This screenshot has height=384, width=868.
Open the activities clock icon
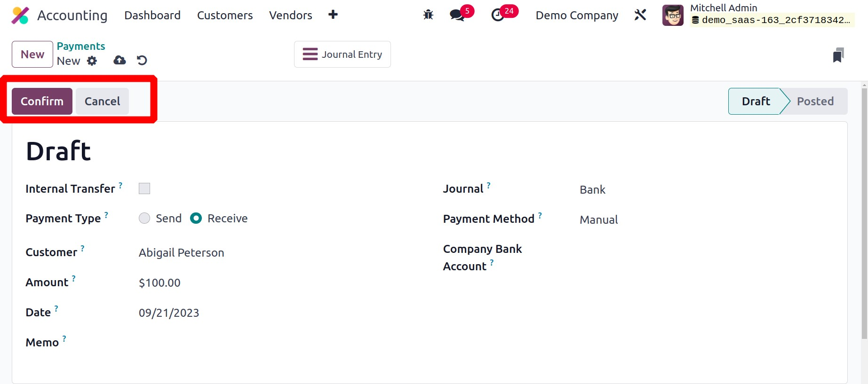498,15
